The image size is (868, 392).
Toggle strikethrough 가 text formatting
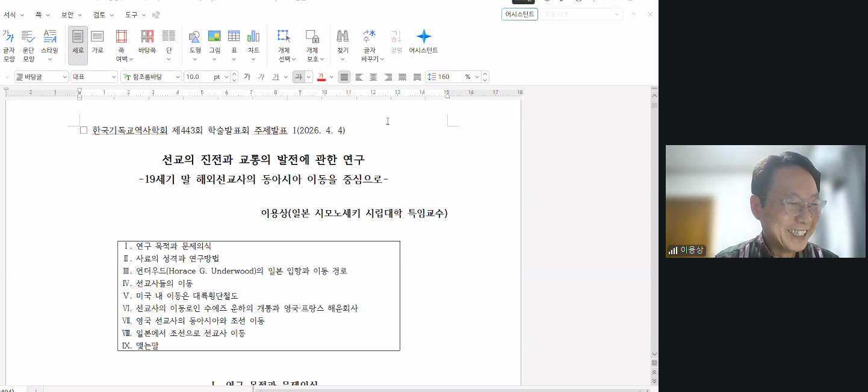click(x=298, y=77)
